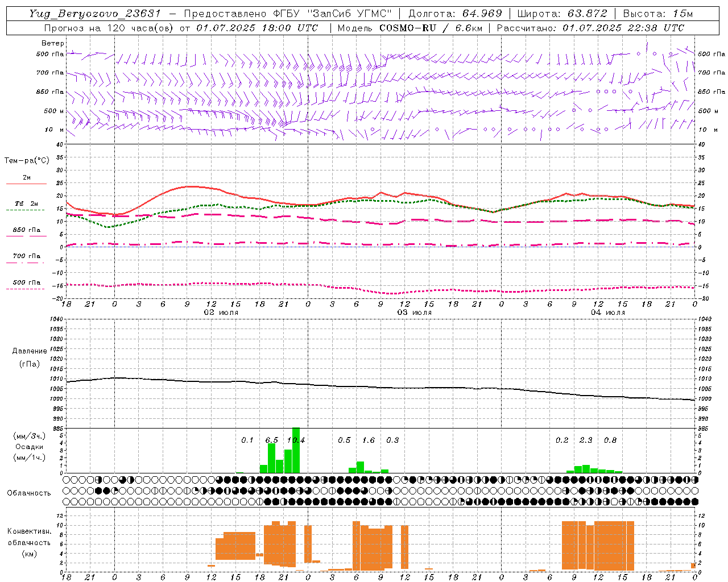Click the red 2м temperature legend line
This screenshot has width=728, height=582.
point(27,184)
